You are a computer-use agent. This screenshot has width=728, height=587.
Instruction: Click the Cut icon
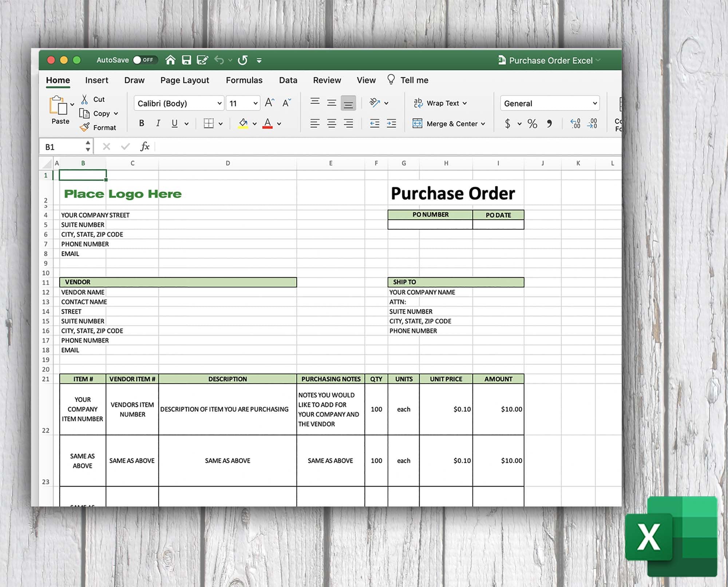[85, 99]
